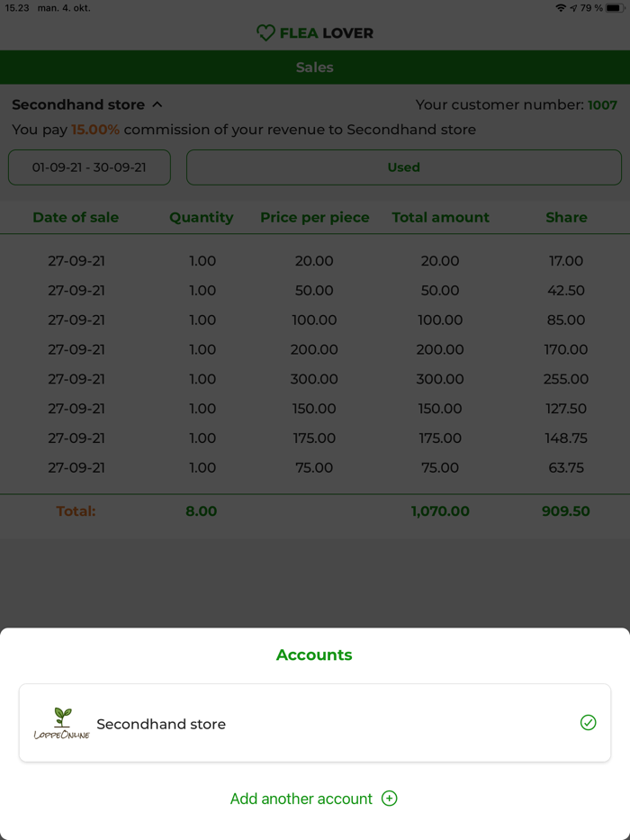Open the date range 01-09-21 - 30-09-21 picker
Viewport: 630px width, 840px height.
(x=89, y=167)
